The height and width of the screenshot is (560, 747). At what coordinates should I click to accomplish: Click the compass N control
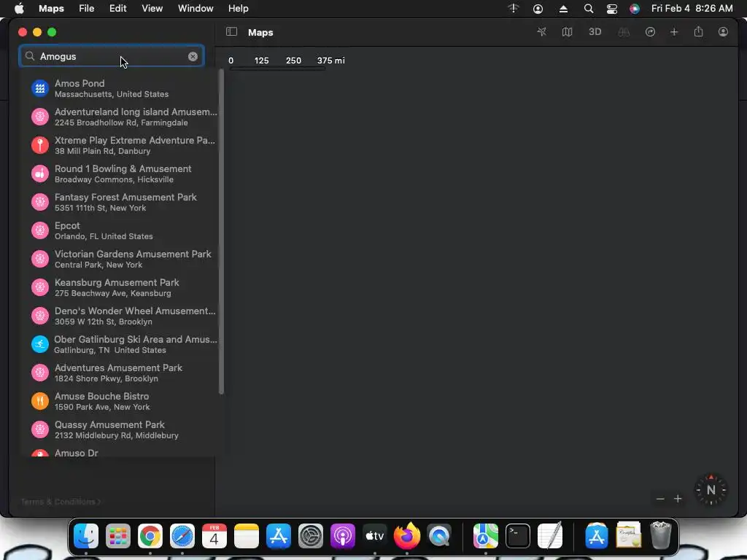pos(711,489)
